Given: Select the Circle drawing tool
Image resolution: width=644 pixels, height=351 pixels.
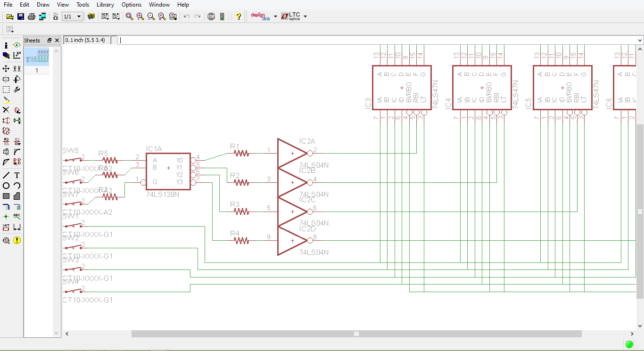Looking at the screenshot, I should coord(6,186).
